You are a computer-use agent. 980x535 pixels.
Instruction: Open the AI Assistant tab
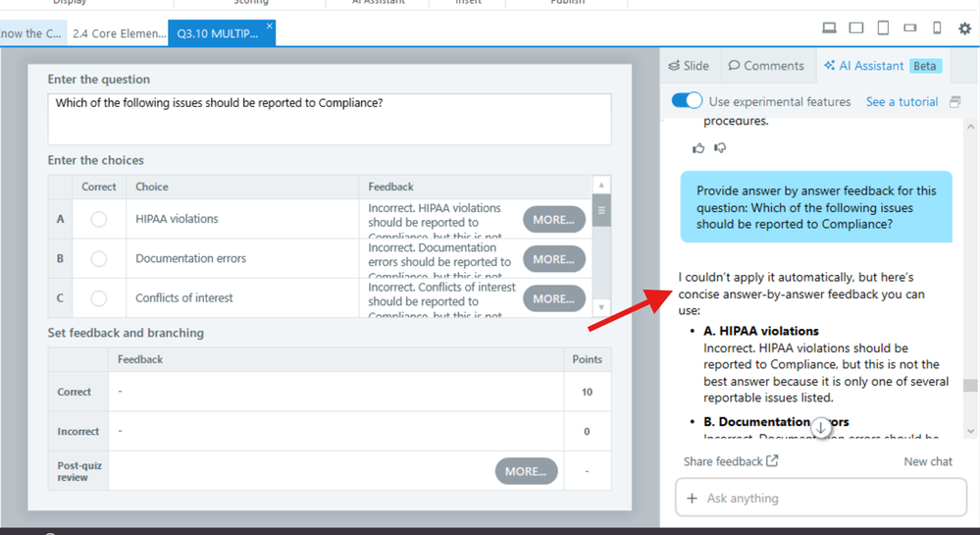(x=883, y=66)
